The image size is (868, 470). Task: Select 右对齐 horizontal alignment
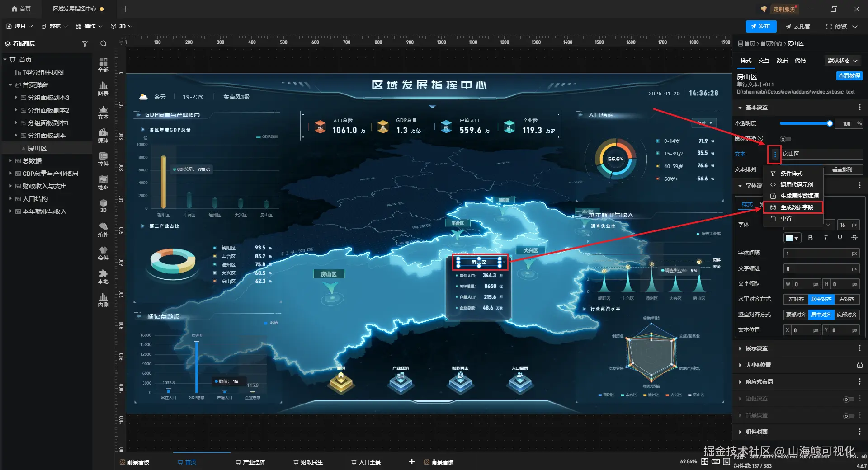point(847,299)
